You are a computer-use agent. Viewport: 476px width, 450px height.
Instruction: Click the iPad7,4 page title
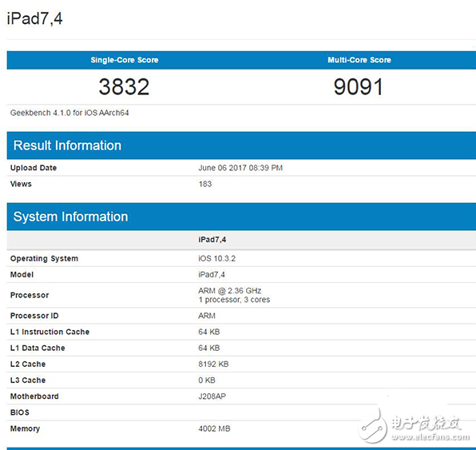34,18
